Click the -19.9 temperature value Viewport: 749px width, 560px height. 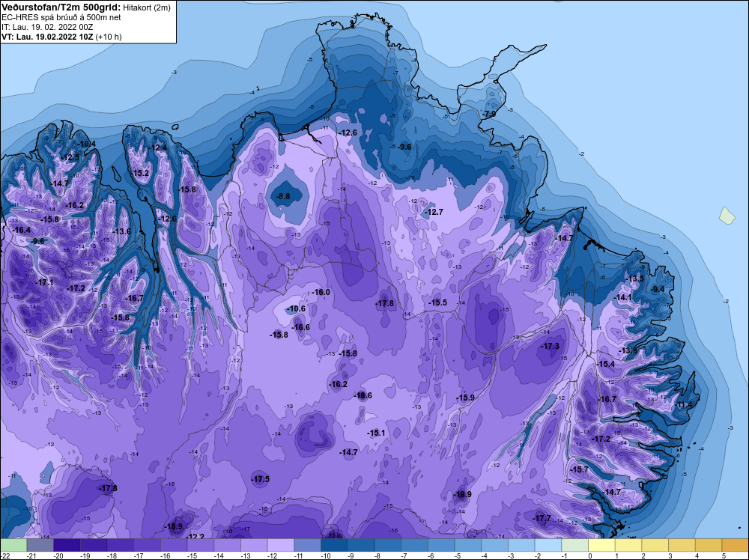click(x=462, y=495)
